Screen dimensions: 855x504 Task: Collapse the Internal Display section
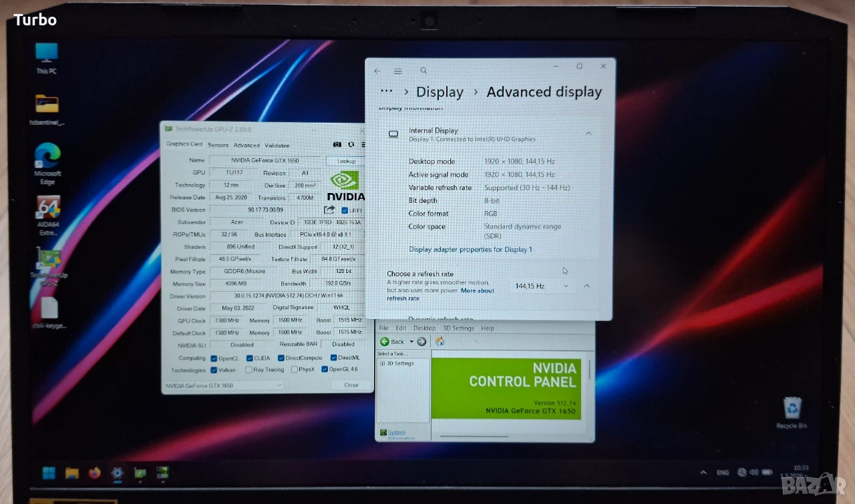click(x=588, y=134)
